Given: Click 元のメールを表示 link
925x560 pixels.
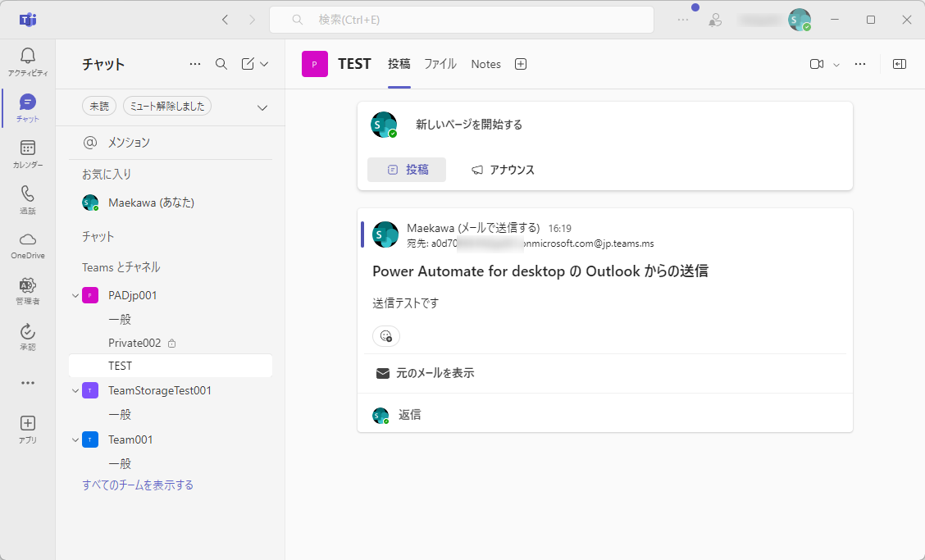Looking at the screenshot, I should tap(425, 373).
